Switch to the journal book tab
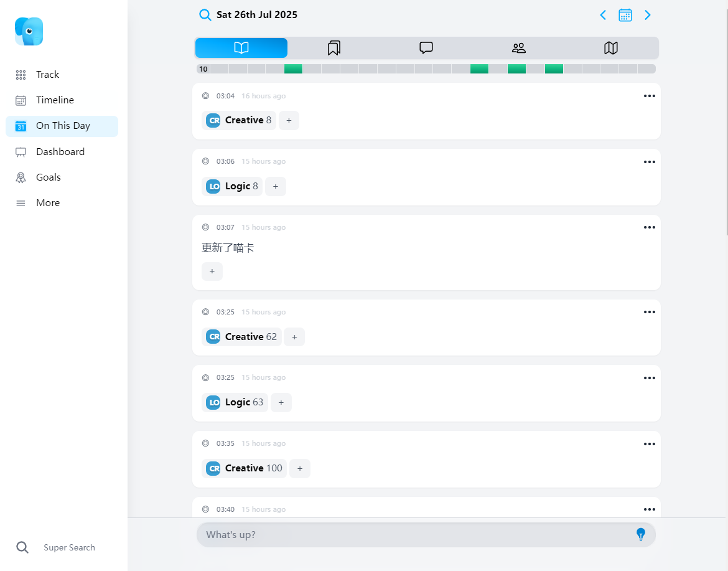The width and height of the screenshot is (728, 571). point(241,48)
